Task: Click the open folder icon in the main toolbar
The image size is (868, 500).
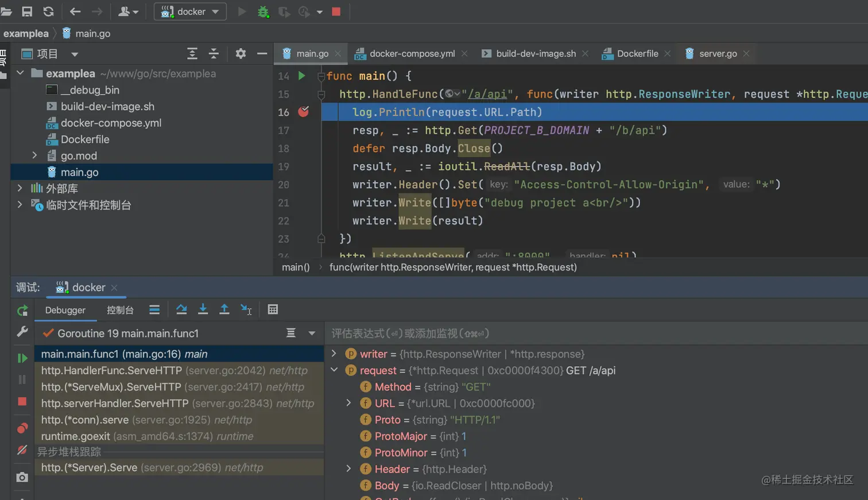Action: (x=6, y=11)
